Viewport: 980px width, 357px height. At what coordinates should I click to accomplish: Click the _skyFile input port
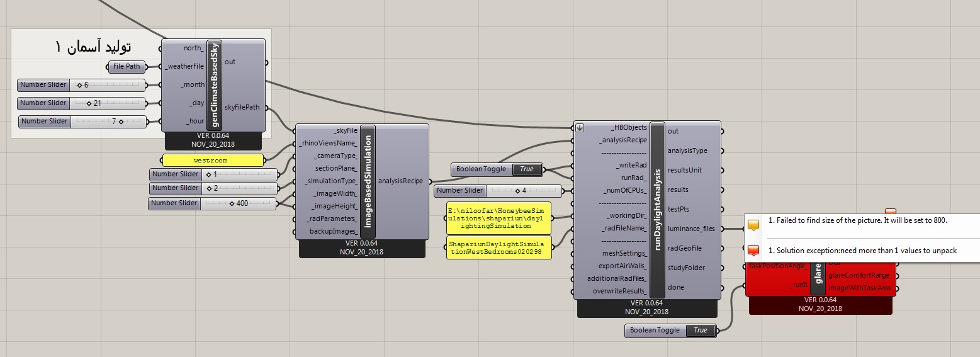(x=346, y=130)
